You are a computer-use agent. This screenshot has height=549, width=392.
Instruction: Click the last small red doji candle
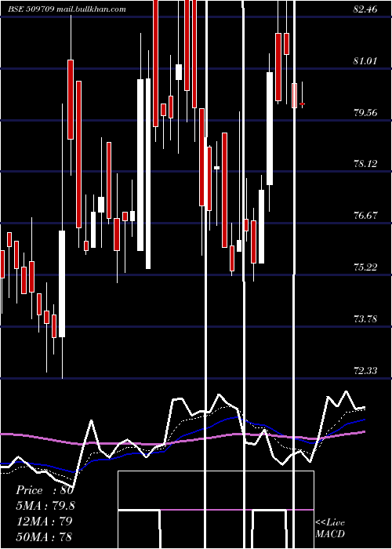click(302, 104)
